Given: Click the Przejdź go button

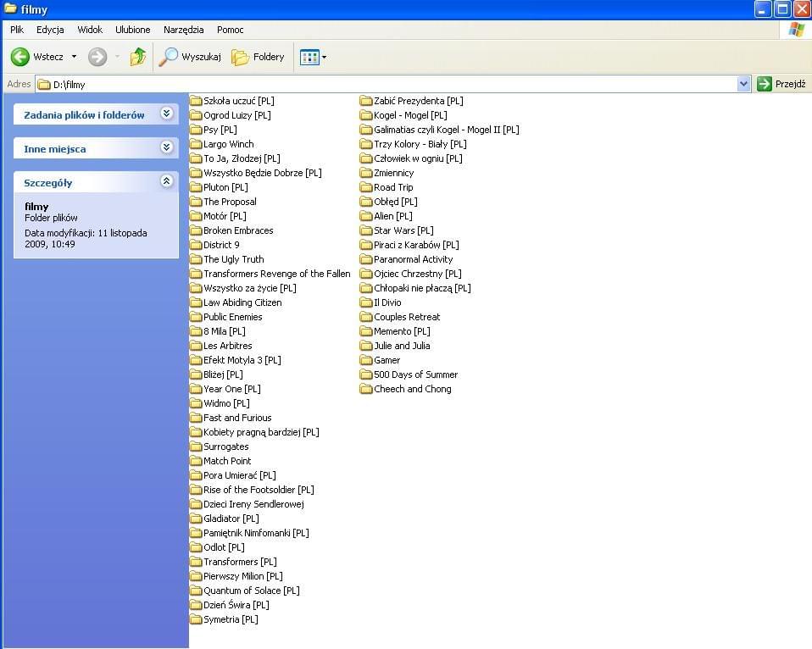Looking at the screenshot, I should [781, 84].
